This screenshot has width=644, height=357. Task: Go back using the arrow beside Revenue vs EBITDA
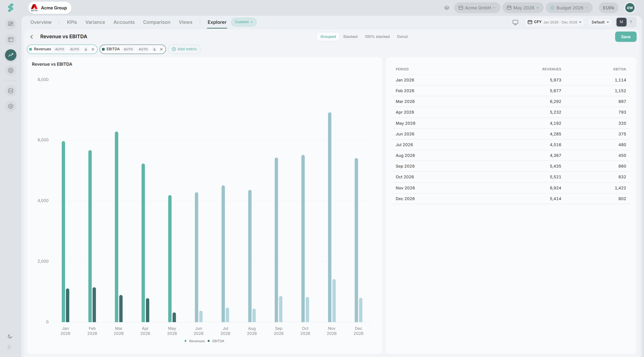pyautogui.click(x=32, y=37)
